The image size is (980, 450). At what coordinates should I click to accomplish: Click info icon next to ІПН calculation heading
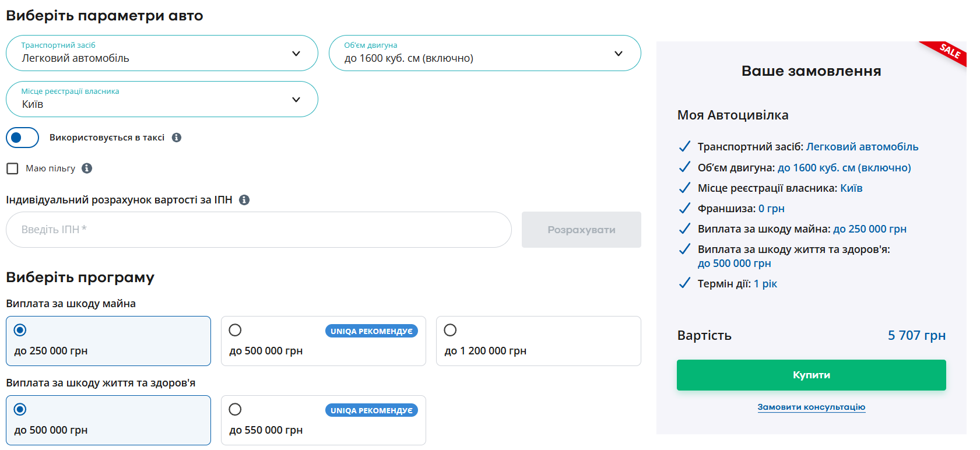pyautogui.click(x=244, y=200)
